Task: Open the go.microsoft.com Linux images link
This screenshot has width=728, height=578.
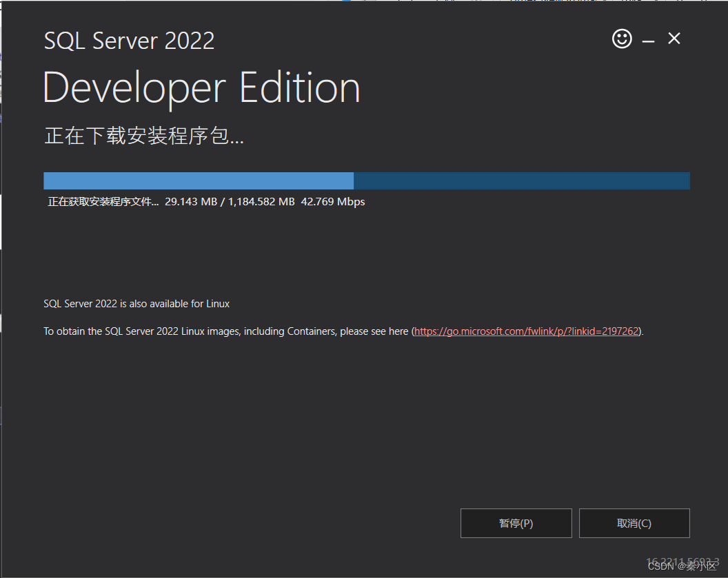Action: click(x=527, y=331)
